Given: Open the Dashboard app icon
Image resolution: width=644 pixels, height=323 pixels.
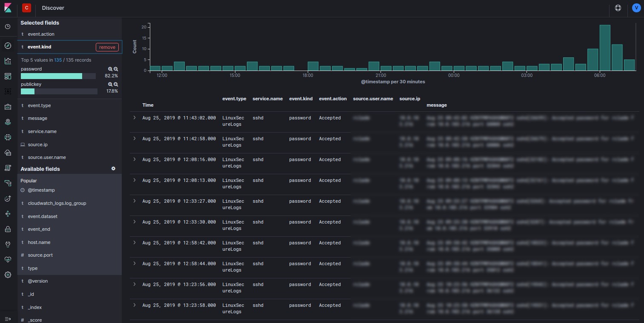Looking at the screenshot, I should (8, 76).
